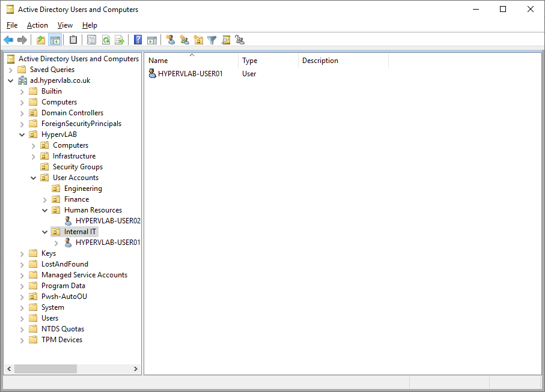The width and height of the screenshot is (545, 392).
Task: Select the Keys container
Action: tap(49, 253)
